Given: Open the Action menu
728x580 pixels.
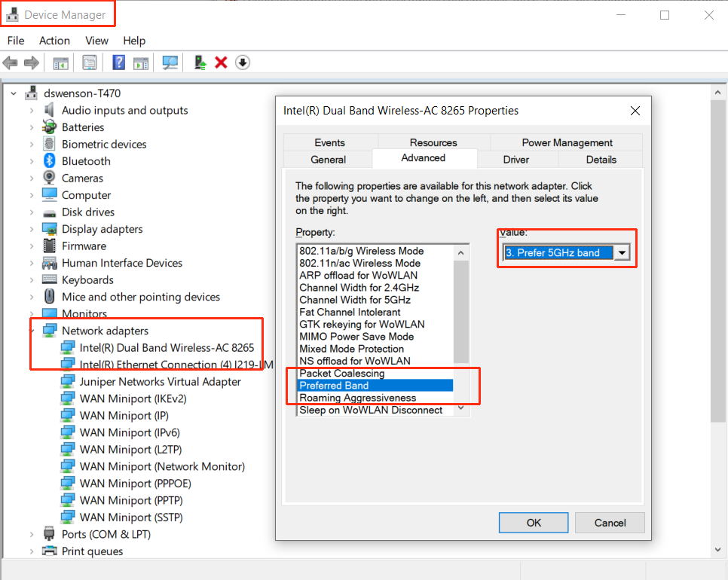Looking at the screenshot, I should pos(54,41).
